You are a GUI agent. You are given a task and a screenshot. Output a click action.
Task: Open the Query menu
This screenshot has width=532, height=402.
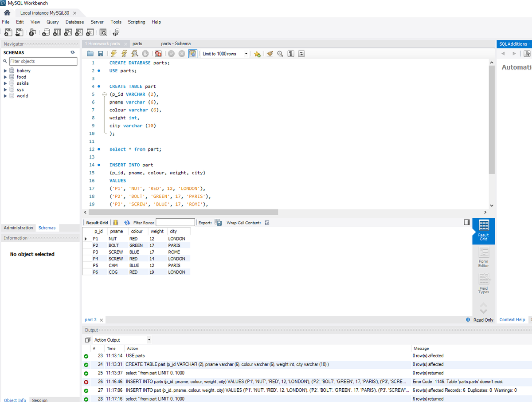pyautogui.click(x=52, y=22)
